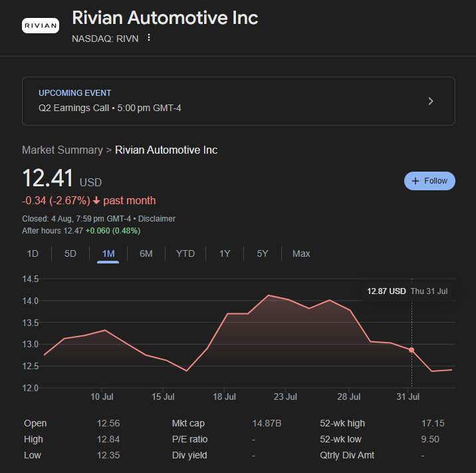Switch chart to 1Y range

pyautogui.click(x=225, y=253)
